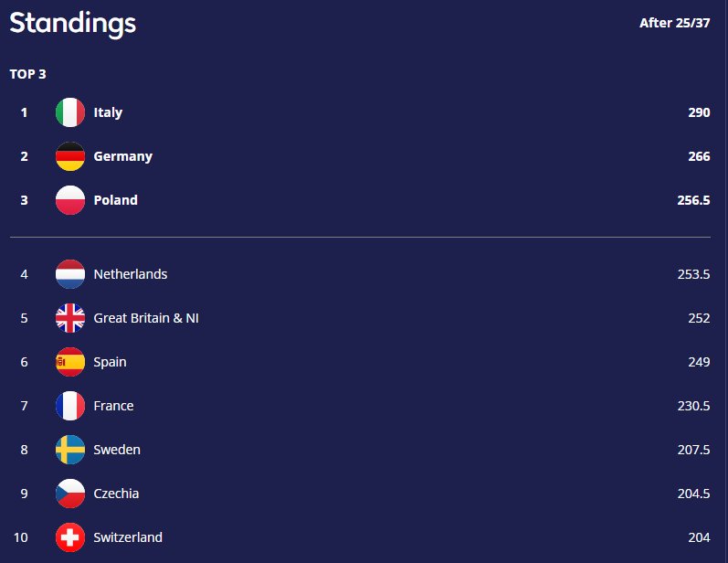Click the Spain flag icon

coord(70,362)
